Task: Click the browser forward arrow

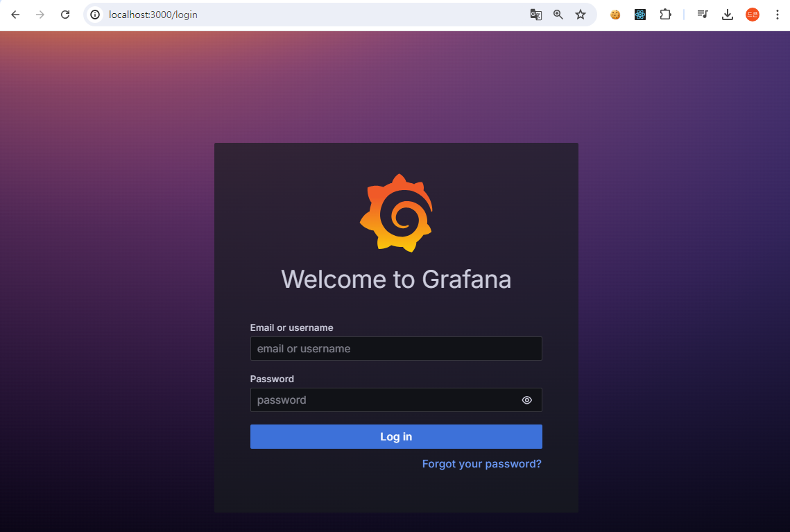Action: pyautogui.click(x=40, y=15)
